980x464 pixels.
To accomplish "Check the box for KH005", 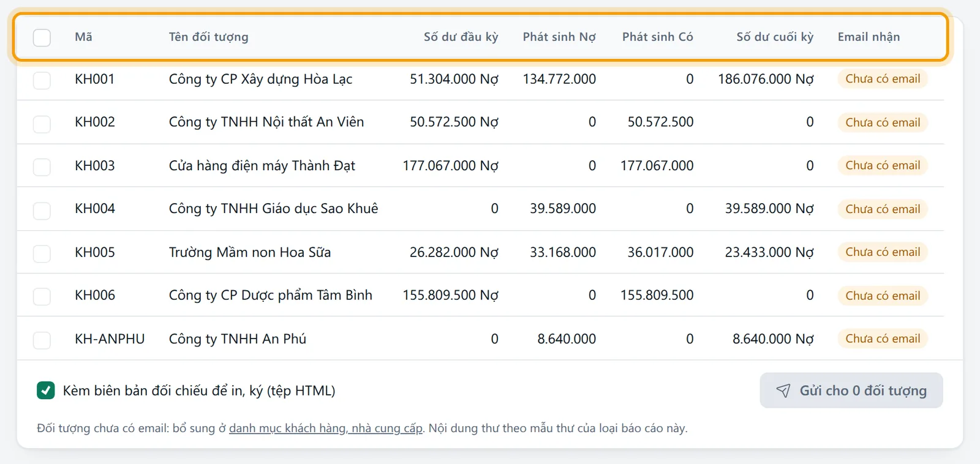I will tap(42, 253).
